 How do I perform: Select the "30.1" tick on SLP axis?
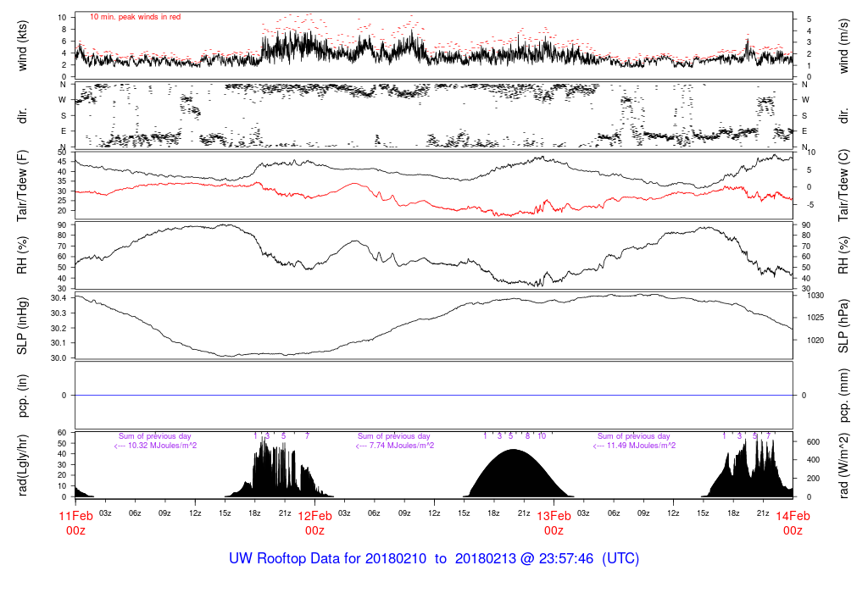pos(59,343)
